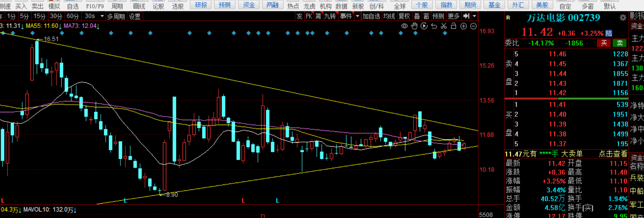The height and width of the screenshot is (218, 644).
Task: Click the 叠 overlay button
Action: pyautogui.click(x=417, y=16)
